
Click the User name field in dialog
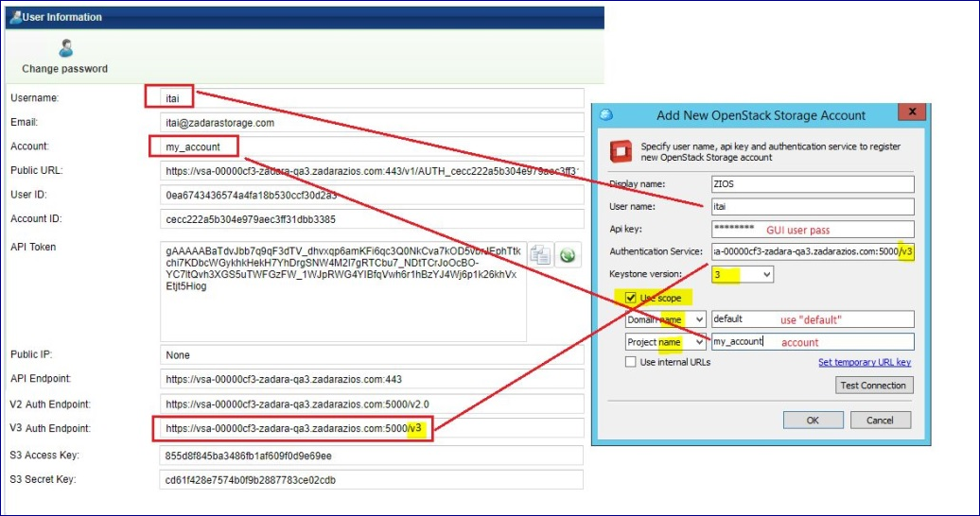click(x=813, y=206)
